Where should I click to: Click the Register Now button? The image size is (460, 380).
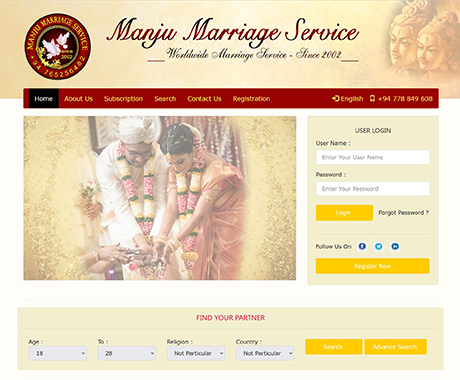[x=373, y=266]
